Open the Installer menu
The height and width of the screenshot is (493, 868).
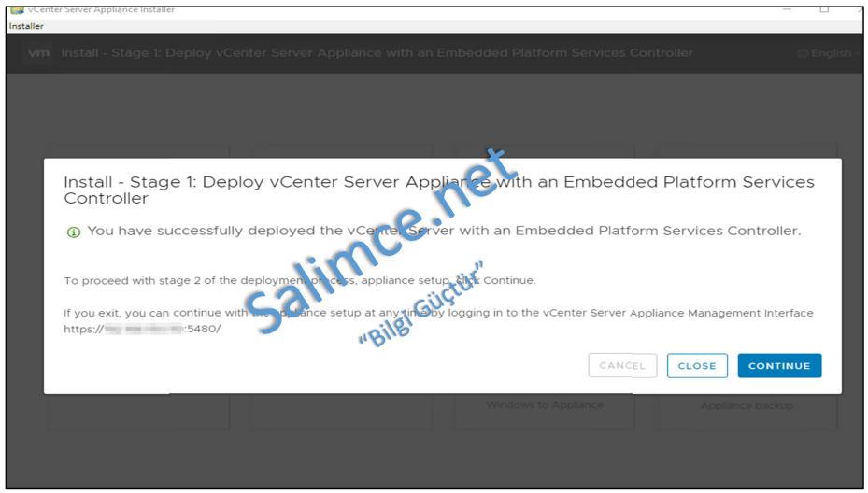pyautogui.click(x=26, y=26)
